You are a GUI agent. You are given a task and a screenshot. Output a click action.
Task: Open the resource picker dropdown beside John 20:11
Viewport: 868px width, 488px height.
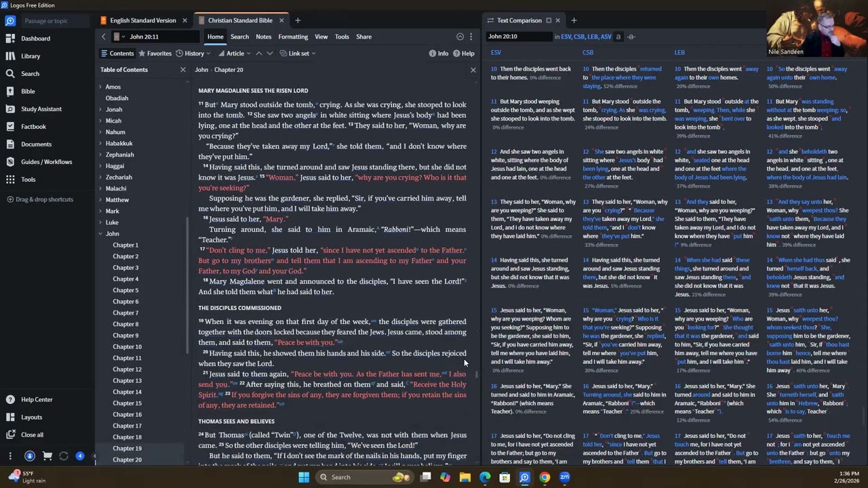(119, 37)
